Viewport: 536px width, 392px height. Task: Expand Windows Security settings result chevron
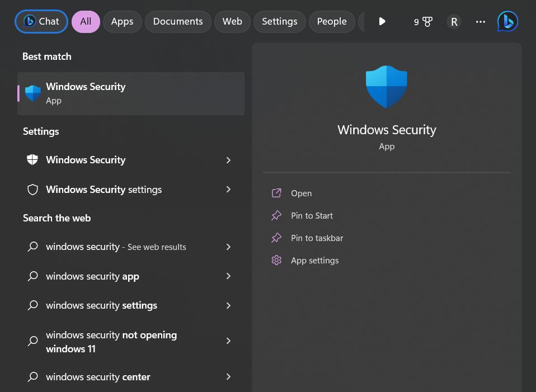click(228, 190)
